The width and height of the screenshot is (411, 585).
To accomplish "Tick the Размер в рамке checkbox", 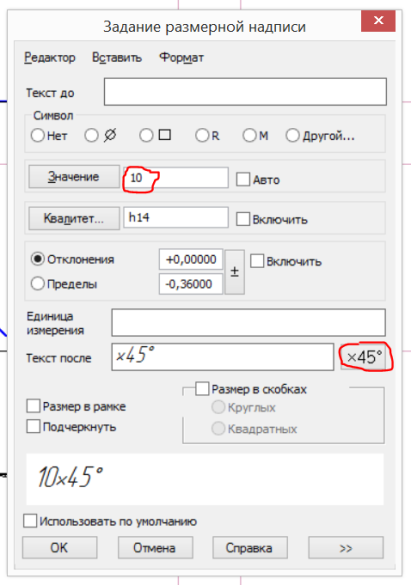I will [33, 406].
